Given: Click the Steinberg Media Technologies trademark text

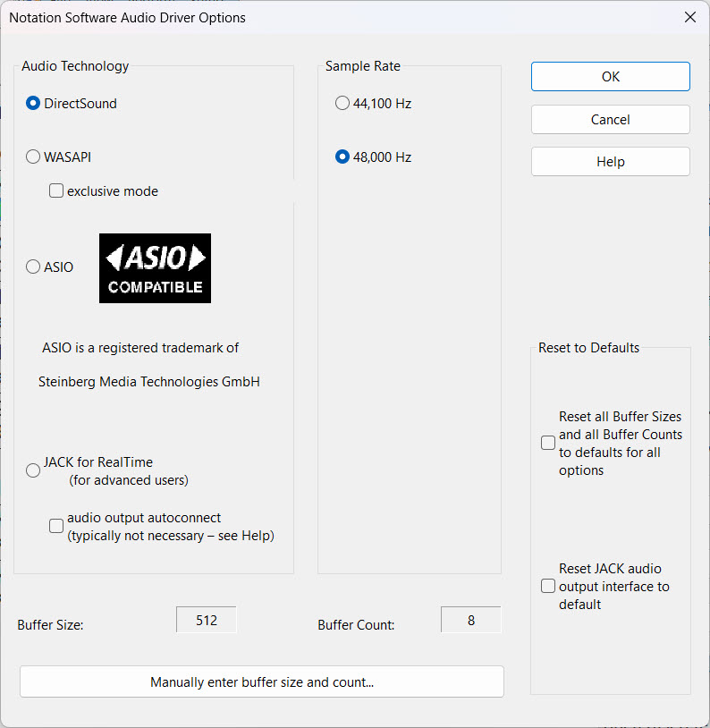Looking at the screenshot, I should click(149, 381).
